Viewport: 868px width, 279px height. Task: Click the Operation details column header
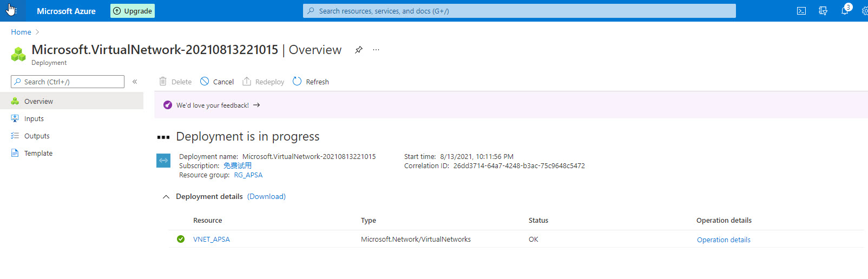pyautogui.click(x=724, y=220)
